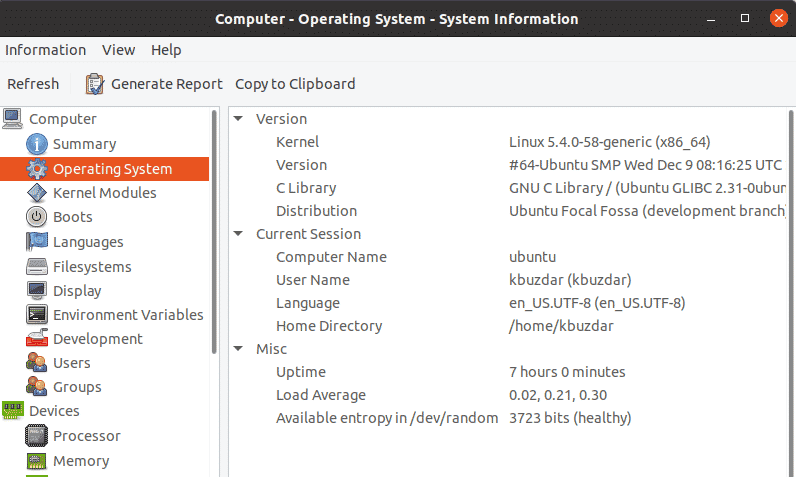796x477 pixels.
Task: Open the Information menu
Action: click(x=45, y=50)
